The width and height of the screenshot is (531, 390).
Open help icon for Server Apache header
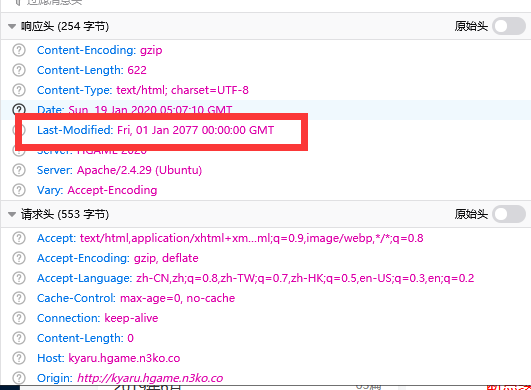pyautogui.click(x=19, y=170)
